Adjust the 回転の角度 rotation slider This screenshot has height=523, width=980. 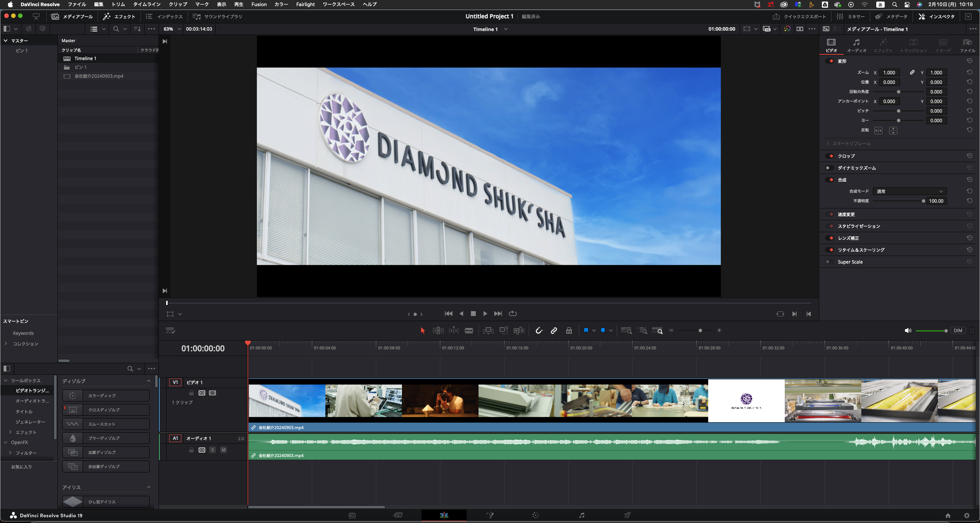[x=898, y=92]
